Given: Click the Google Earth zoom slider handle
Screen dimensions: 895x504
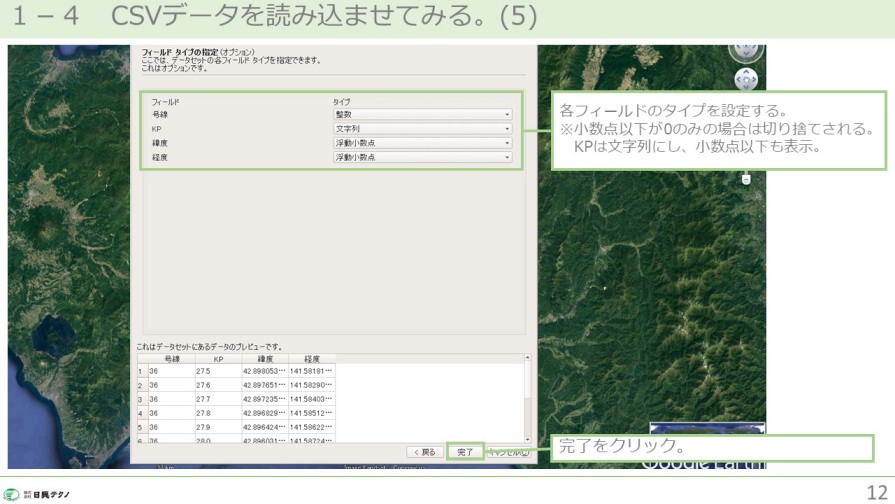Looking at the screenshot, I should click(x=746, y=178).
